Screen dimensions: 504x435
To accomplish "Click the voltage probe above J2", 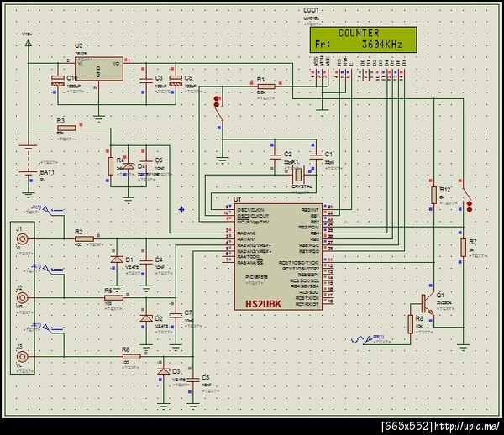I will coord(53,270).
